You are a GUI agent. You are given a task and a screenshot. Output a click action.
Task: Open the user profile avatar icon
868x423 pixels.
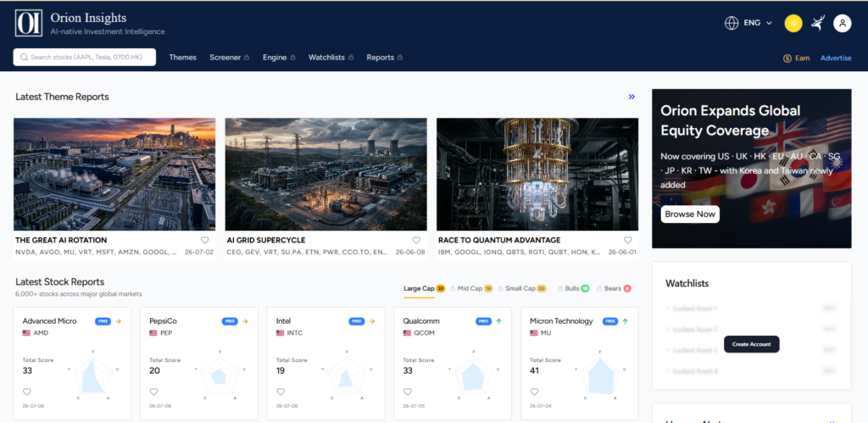[x=842, y=23]
